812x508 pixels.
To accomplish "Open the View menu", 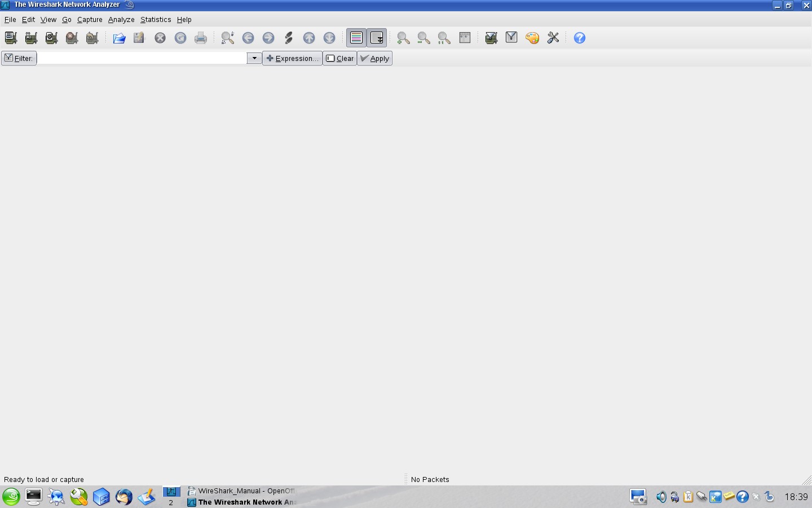I will [48, 19].
